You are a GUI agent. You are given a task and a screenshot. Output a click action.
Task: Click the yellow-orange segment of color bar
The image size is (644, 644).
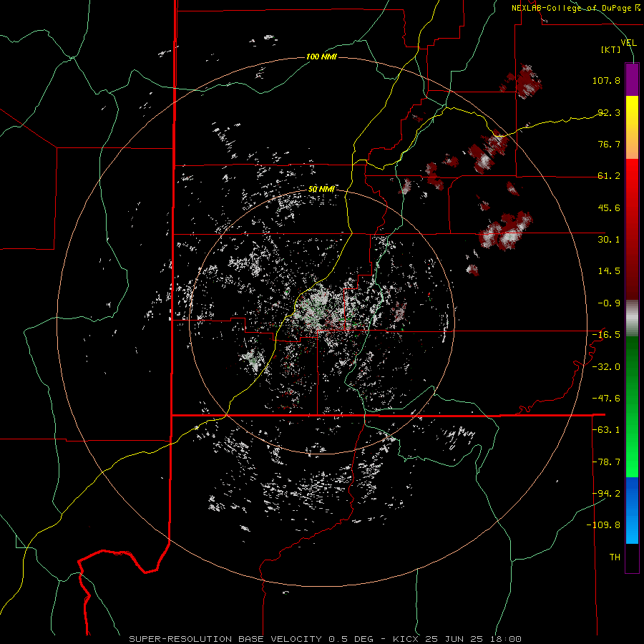point(632,127)
